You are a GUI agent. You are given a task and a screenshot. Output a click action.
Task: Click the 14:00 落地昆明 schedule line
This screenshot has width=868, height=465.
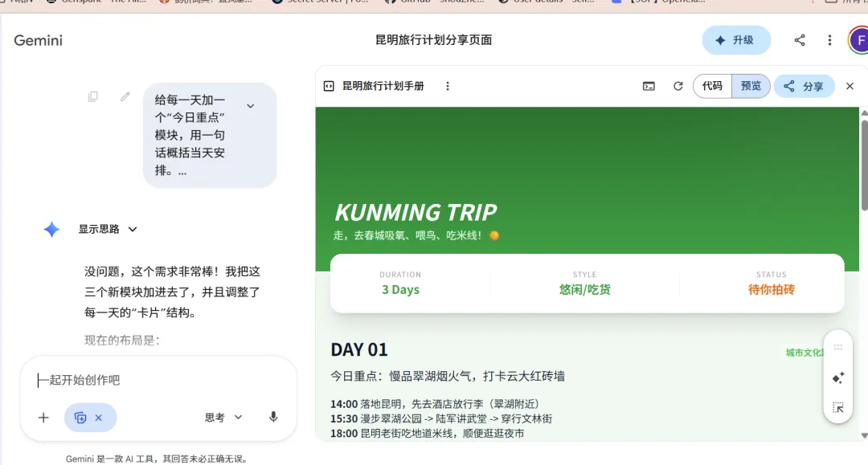click(435, 404)
